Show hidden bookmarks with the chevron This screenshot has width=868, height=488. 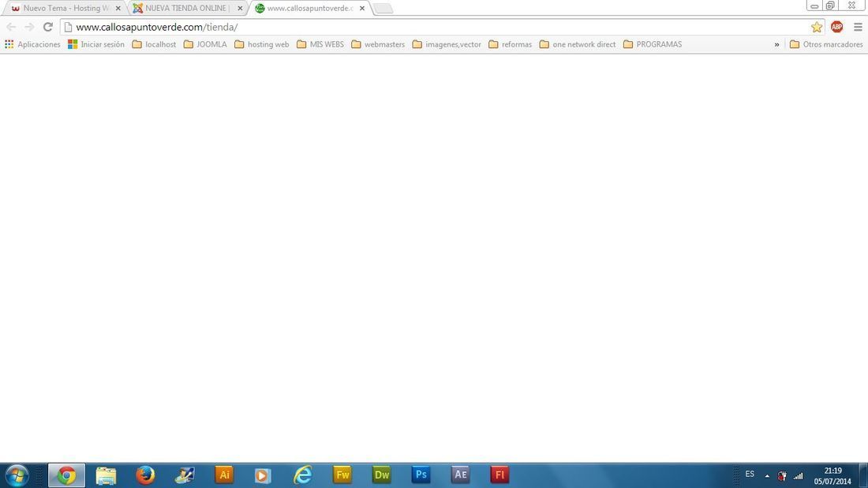(x=776, y=44)
